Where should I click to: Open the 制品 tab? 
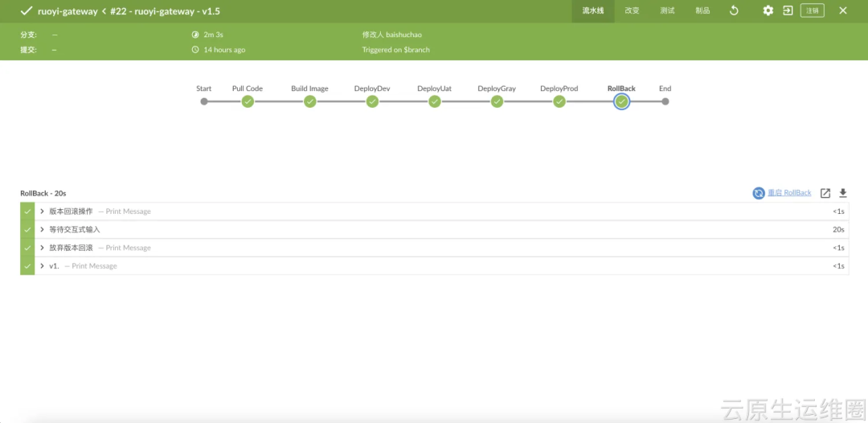tap(702, 11)
